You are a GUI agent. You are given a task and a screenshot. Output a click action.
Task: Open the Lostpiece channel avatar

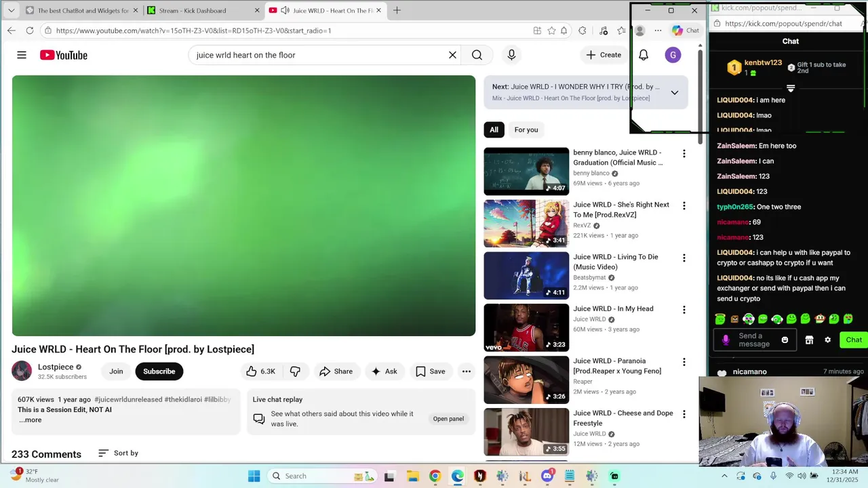[x=22, y=371]
